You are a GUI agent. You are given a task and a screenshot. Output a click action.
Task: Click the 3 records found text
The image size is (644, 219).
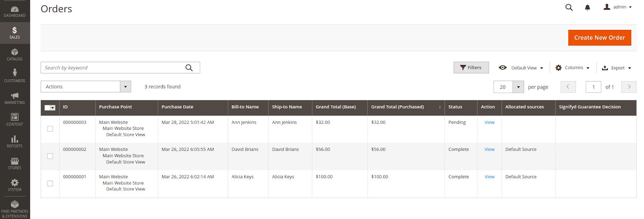[x=163, y=87]
